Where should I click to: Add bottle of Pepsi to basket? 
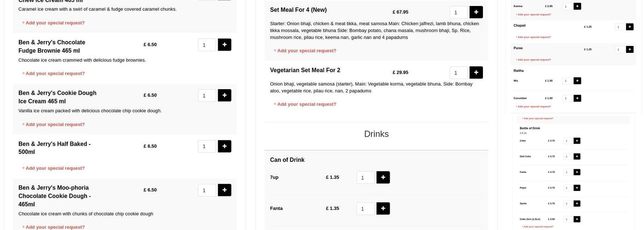coord(577,188)
